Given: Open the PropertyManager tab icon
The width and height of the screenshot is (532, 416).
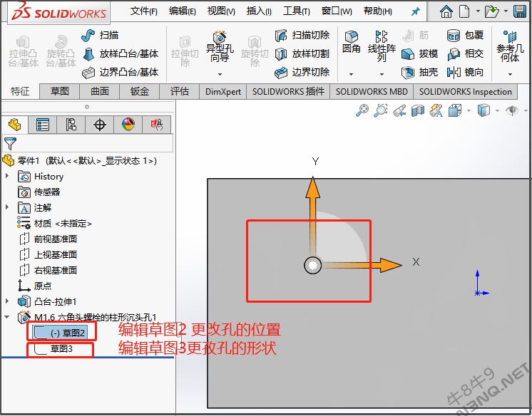Looking at the screenshot, I should click(x=42, y=125).
